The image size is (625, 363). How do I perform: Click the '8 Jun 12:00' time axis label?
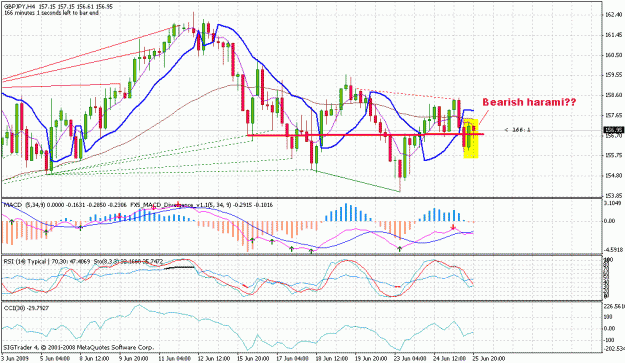click(94, 358)
